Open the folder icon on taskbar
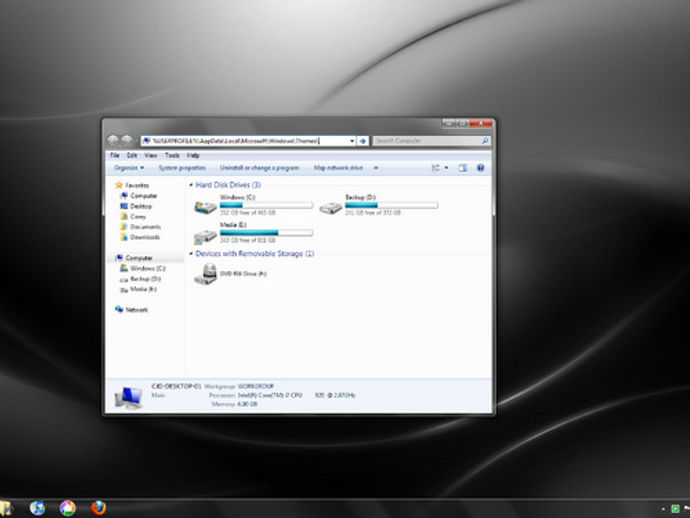 click(x=5, y=508)
